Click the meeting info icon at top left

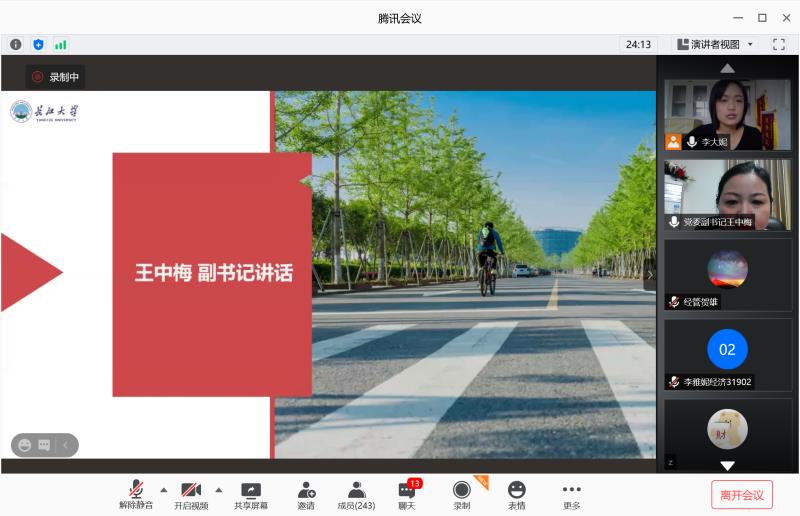(16, 44)
